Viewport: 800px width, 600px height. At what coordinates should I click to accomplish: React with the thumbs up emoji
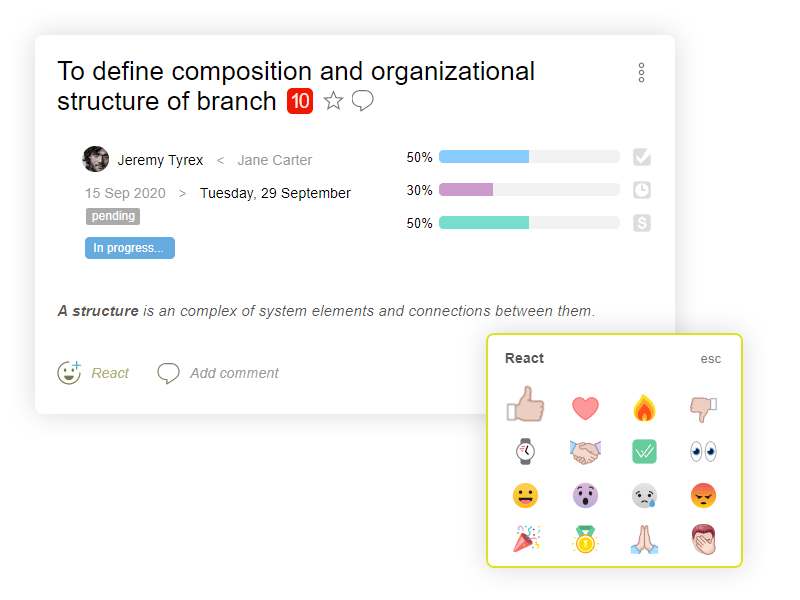[526, 404]
